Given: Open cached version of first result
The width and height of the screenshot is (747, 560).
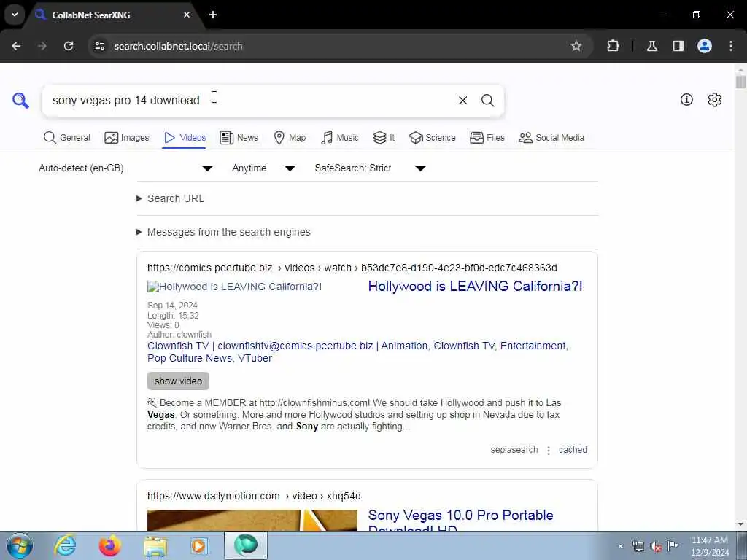Looking at the screenshot, I should [573, 449].
